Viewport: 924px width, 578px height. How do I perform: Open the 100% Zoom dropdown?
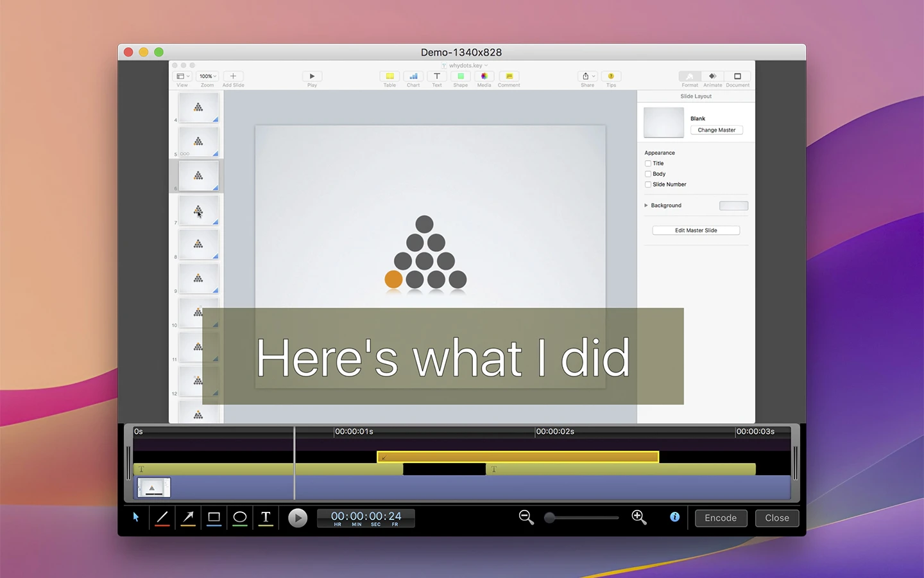click(207, 76)
